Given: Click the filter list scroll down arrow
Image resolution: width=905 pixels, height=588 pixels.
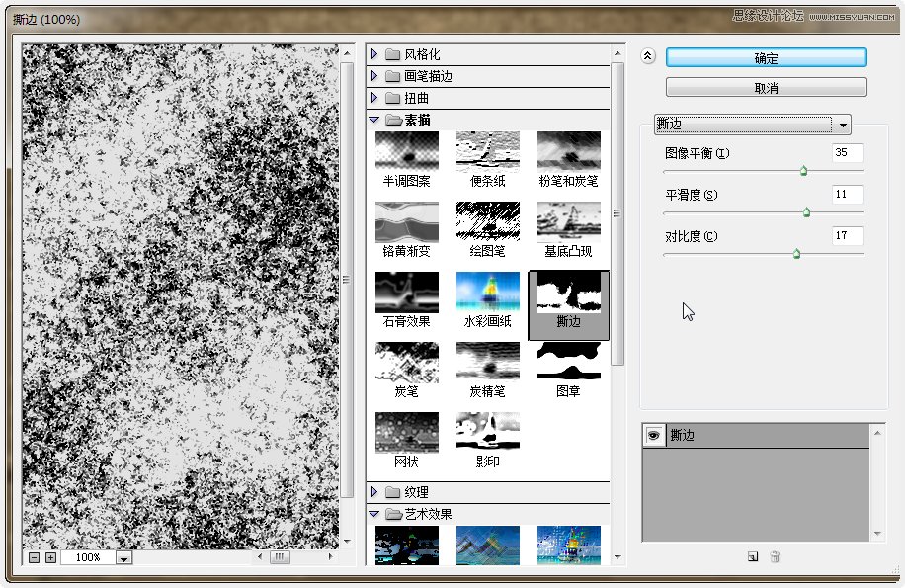Looking at the screenshot, I should (x=617, y=557).
